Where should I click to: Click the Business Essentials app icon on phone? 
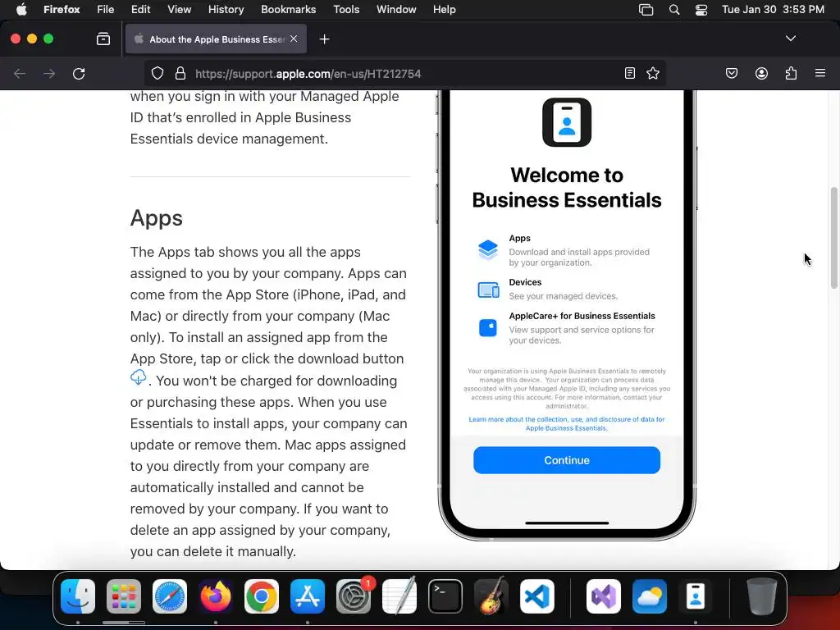[567, 122]
